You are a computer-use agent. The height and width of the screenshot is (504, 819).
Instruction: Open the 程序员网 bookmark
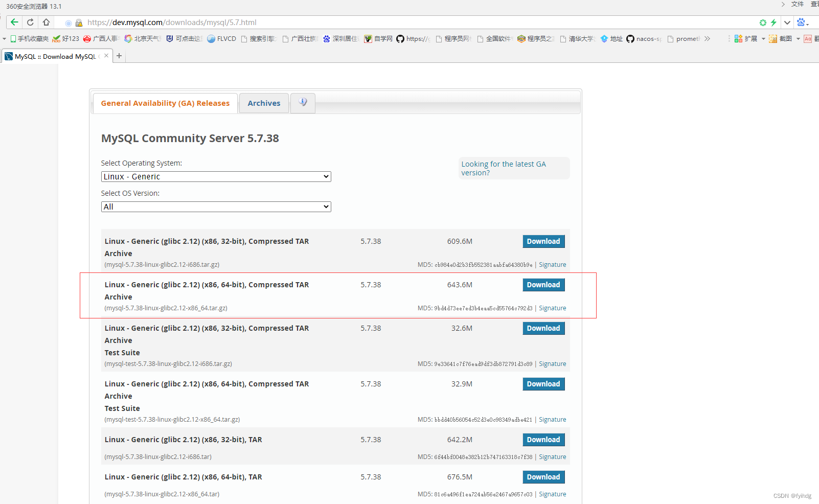coord(453,39)
